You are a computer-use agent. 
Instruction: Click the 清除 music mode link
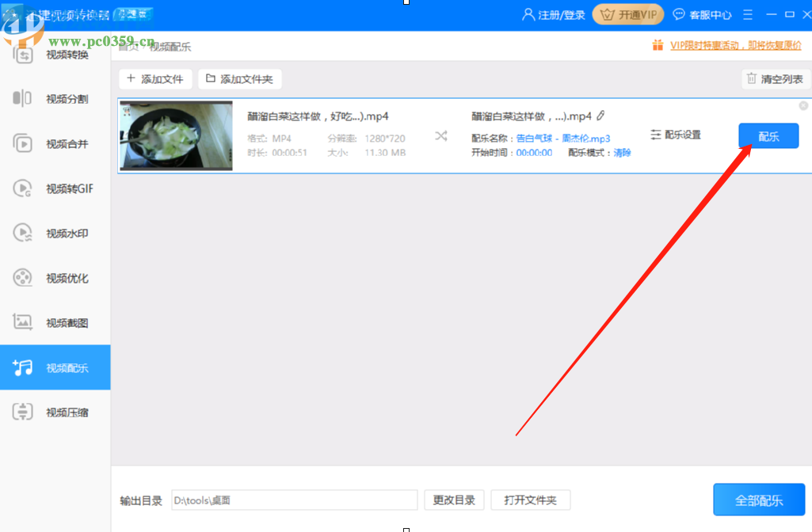click(x=622, y=153)
